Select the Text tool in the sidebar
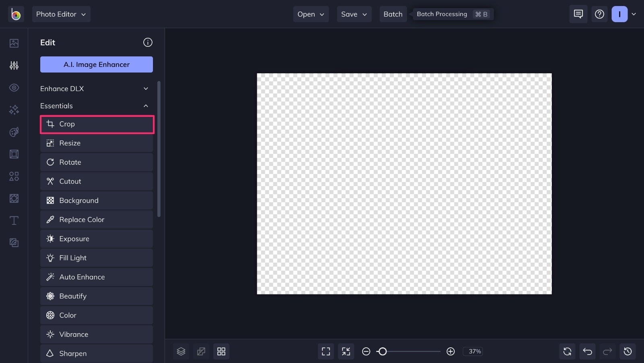The height and width of the screenshot is (363, 644). 14,220
